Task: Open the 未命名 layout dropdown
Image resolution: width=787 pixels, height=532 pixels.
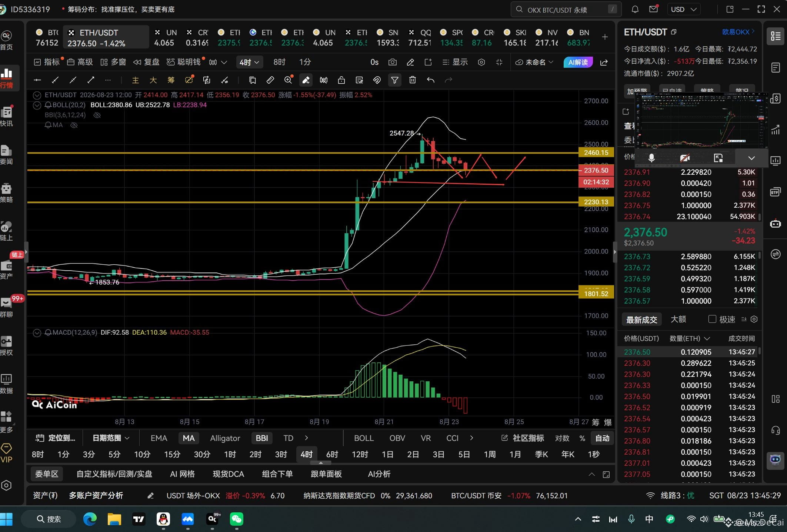Action: click(x=534, y=62)
